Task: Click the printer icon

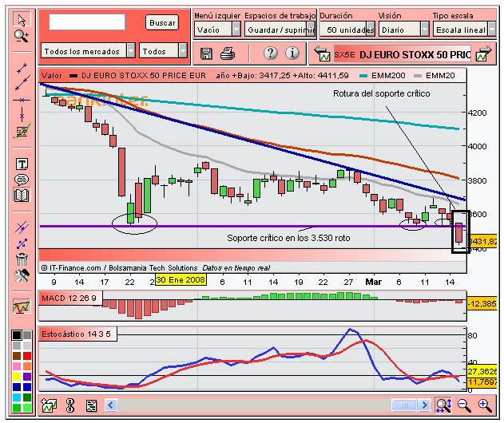Action: click(x=228, y=53)
